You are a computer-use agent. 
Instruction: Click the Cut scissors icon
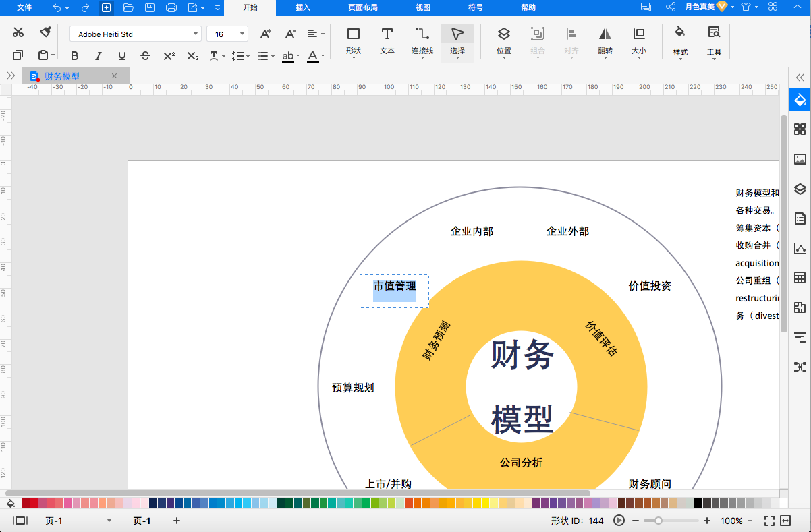18,32
